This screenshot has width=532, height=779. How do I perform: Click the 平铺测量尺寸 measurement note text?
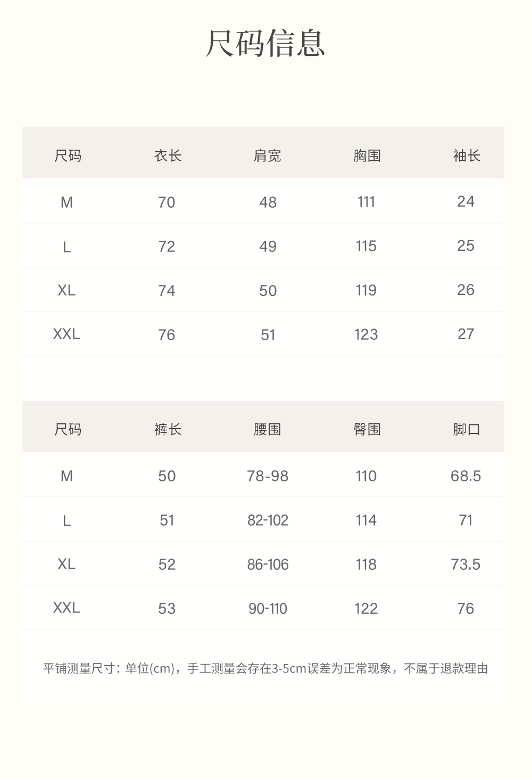(x=265, y=668)
